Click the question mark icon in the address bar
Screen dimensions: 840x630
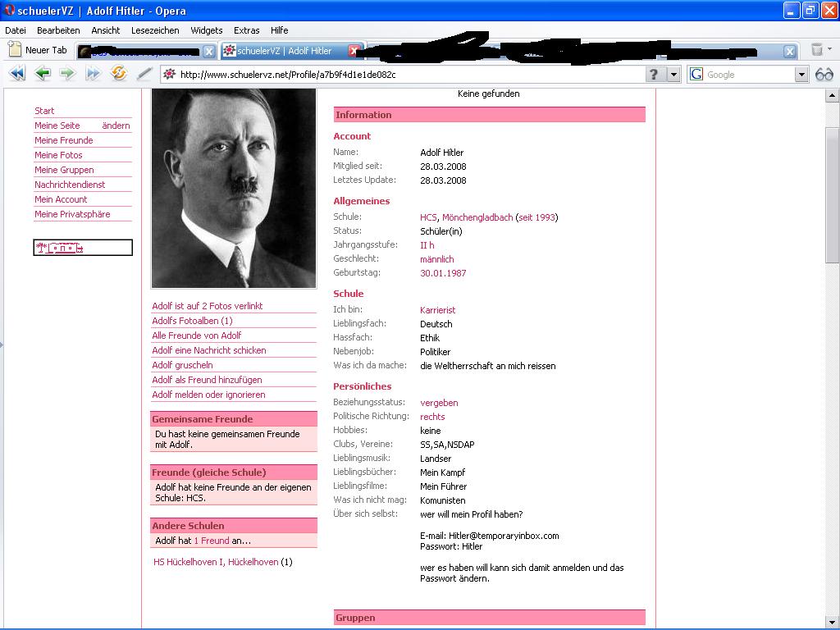coord(654,75)
